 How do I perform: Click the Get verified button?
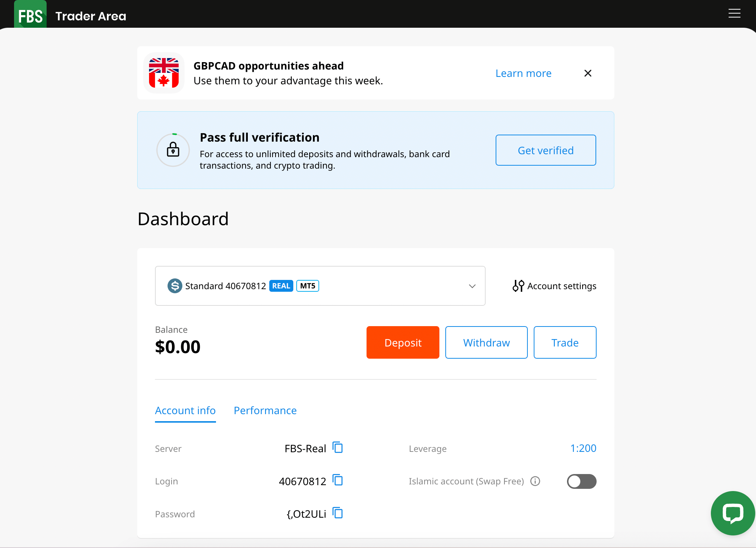click(545, 150)
